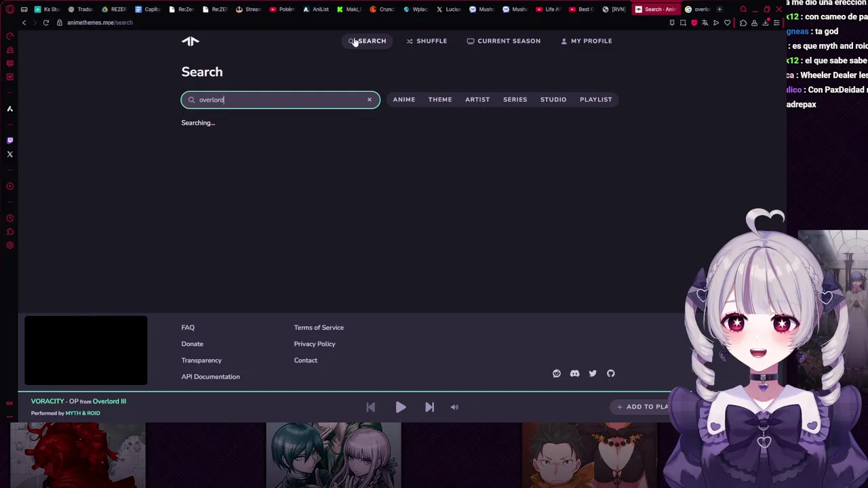Filter search results by Playlist
The height and width of the screenshot is (488, 868).
(x=596, y=100)
